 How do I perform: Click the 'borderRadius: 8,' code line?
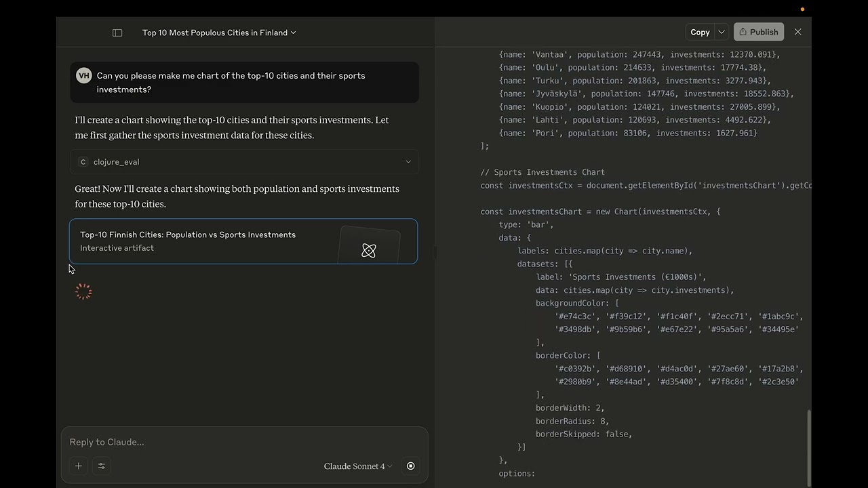click(572, 421)
